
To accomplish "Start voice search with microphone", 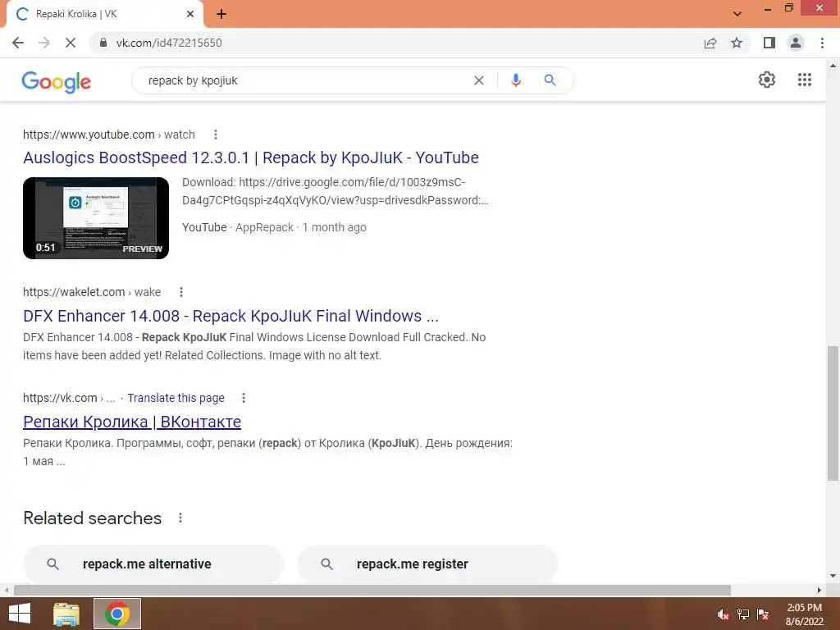I will (x=516, y=80).
